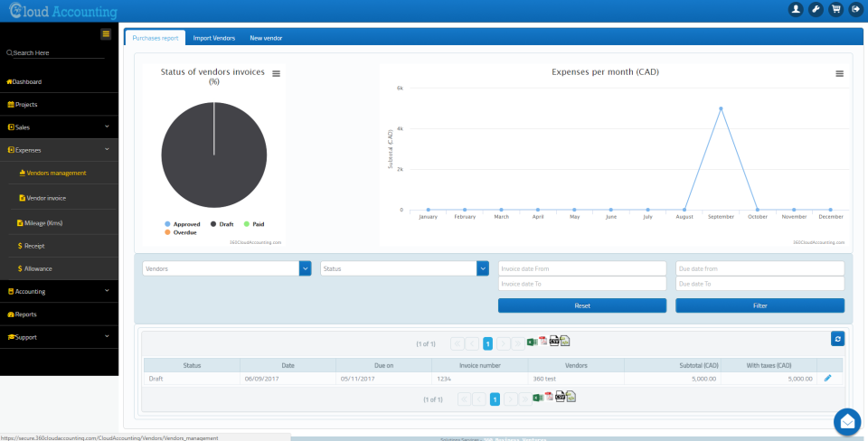Export top table to CSV
Screen dimensions: 868x441
(x=554, y=341)
